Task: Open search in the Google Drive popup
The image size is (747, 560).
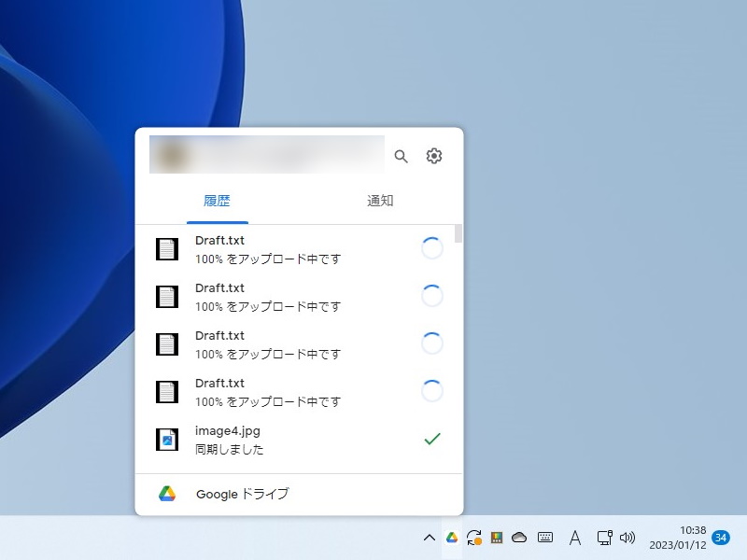Action: pyautogui.click(x=401, y=157)
